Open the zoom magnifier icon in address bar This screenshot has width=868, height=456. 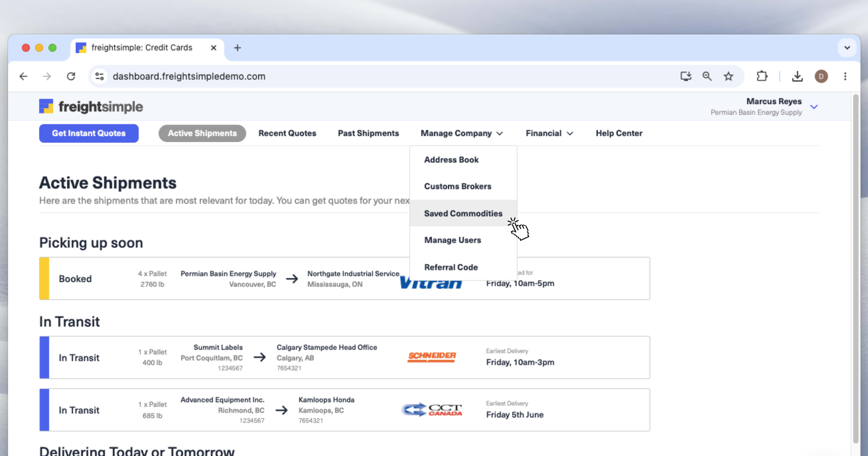[x=707, y=77]
